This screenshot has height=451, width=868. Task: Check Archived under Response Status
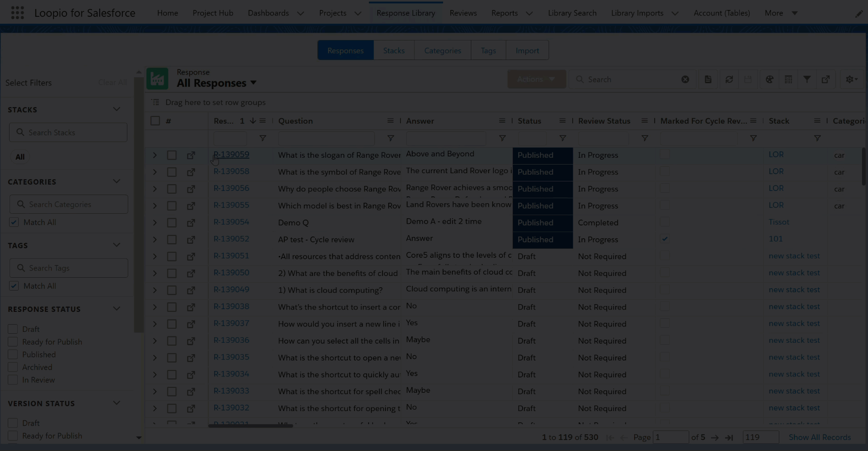click(x=13, y=367)
